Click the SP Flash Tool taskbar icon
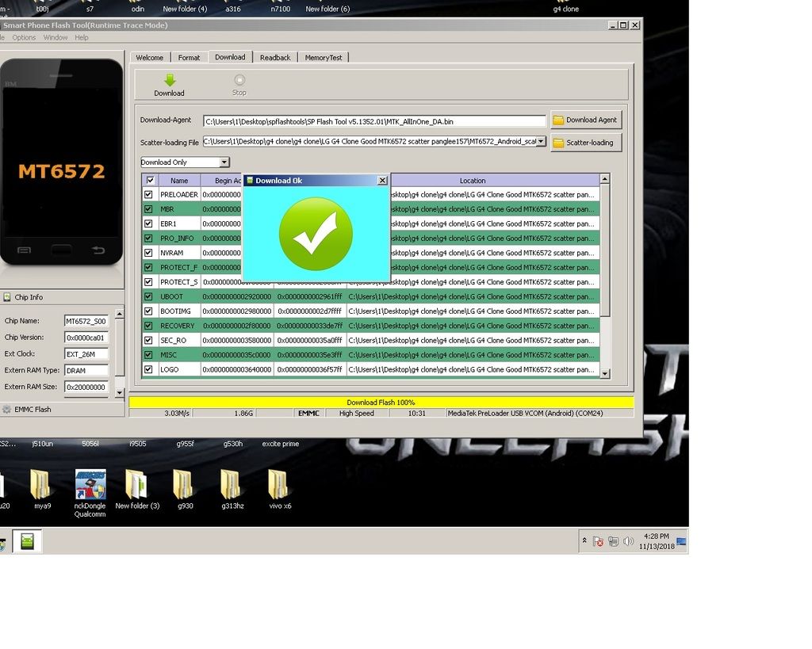Image resolution: width=812 pixels, height=649 pixels. coord(27,541)
